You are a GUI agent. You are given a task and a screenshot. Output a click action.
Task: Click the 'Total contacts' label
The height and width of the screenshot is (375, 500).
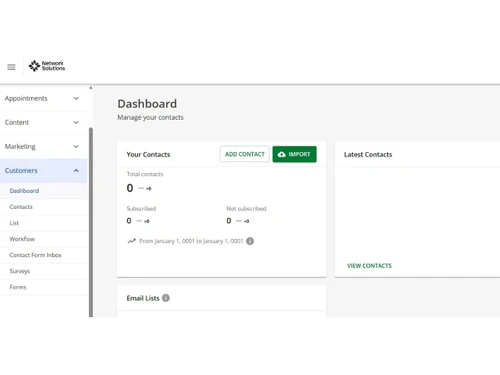pos(145,174)
